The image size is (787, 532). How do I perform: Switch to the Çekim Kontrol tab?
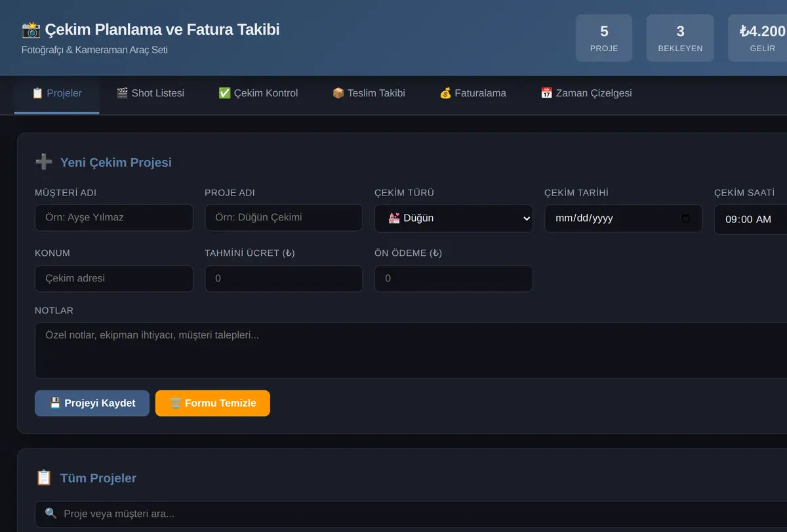click(258, 93)
